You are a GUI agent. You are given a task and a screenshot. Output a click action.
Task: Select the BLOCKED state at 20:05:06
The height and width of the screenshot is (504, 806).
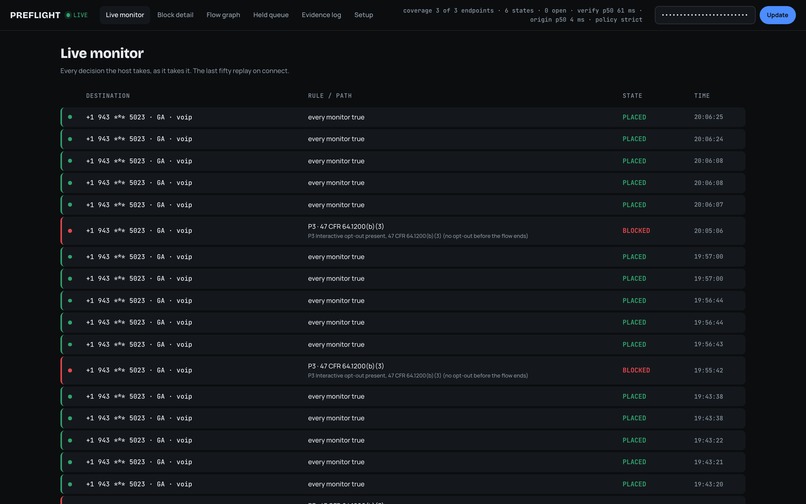coord(636,231)
